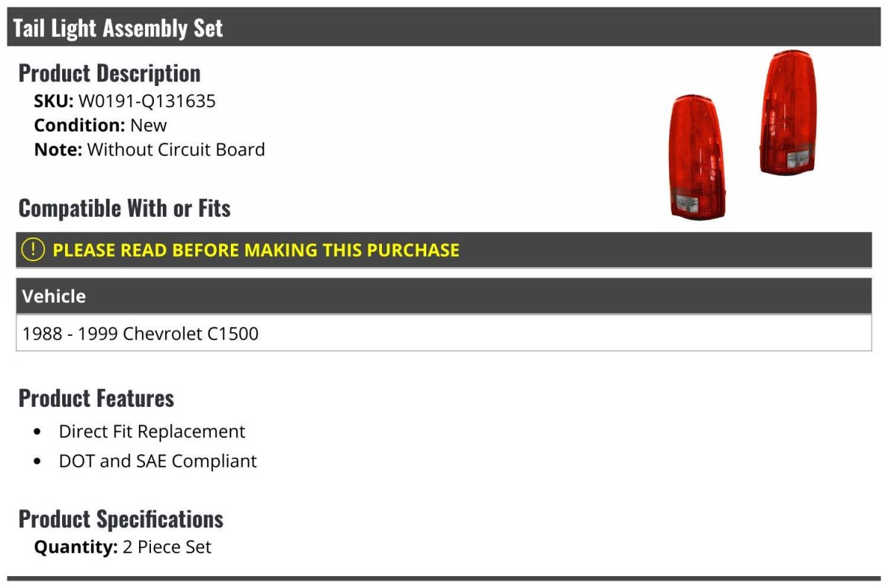This screenshot has height=588, width=888.
Task: Click the 1988 - 1999 Chevrolet C1500 row
Action: click(444, 334)
